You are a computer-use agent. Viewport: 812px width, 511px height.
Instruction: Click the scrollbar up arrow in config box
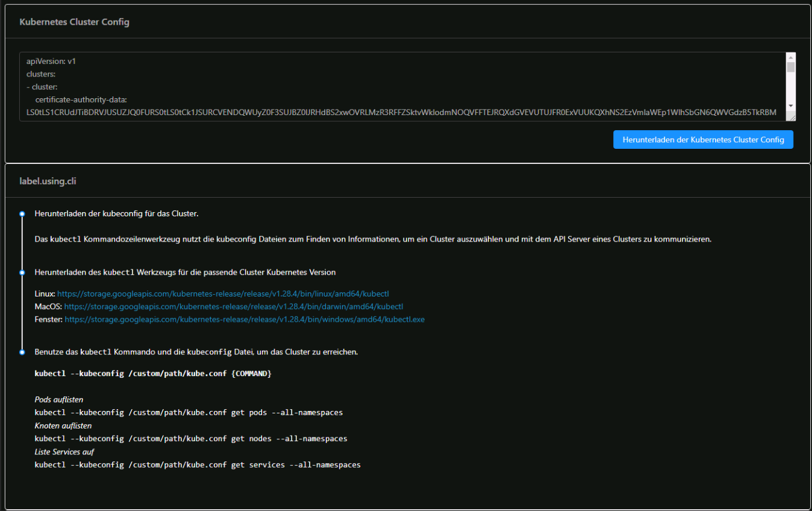[x=791, y=57]
